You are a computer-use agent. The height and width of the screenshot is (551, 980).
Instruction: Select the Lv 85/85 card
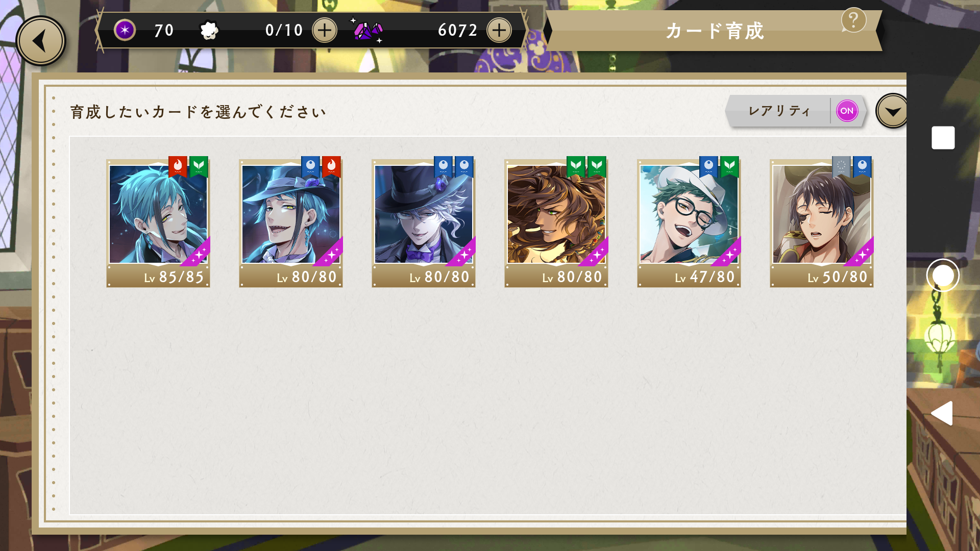158,222
